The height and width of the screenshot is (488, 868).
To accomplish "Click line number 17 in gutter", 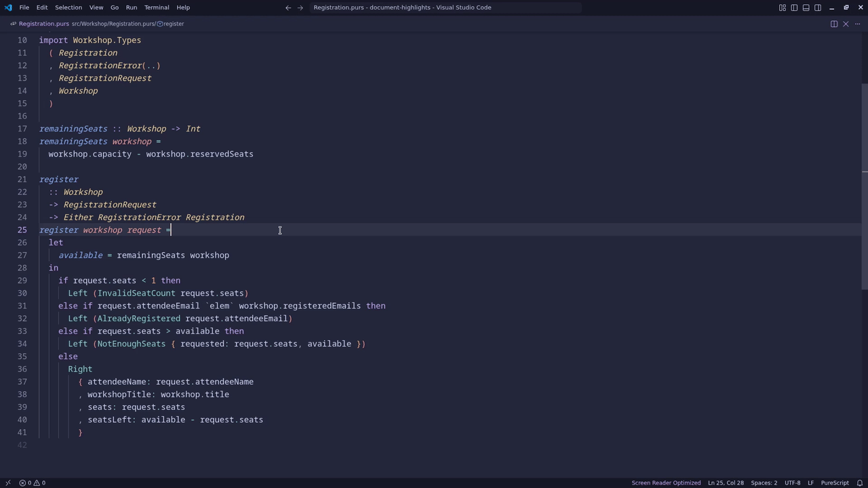I will [x=22, y=129].
